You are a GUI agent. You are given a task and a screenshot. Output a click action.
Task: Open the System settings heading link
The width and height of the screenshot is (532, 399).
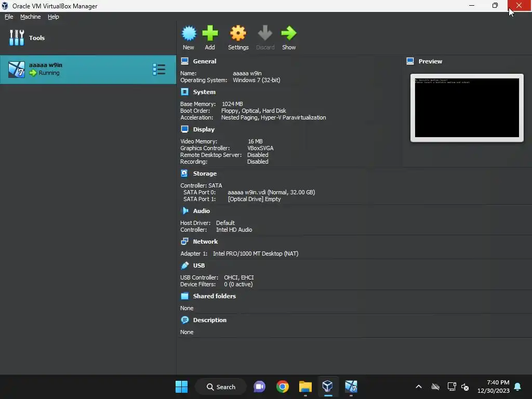coord(204,92)
